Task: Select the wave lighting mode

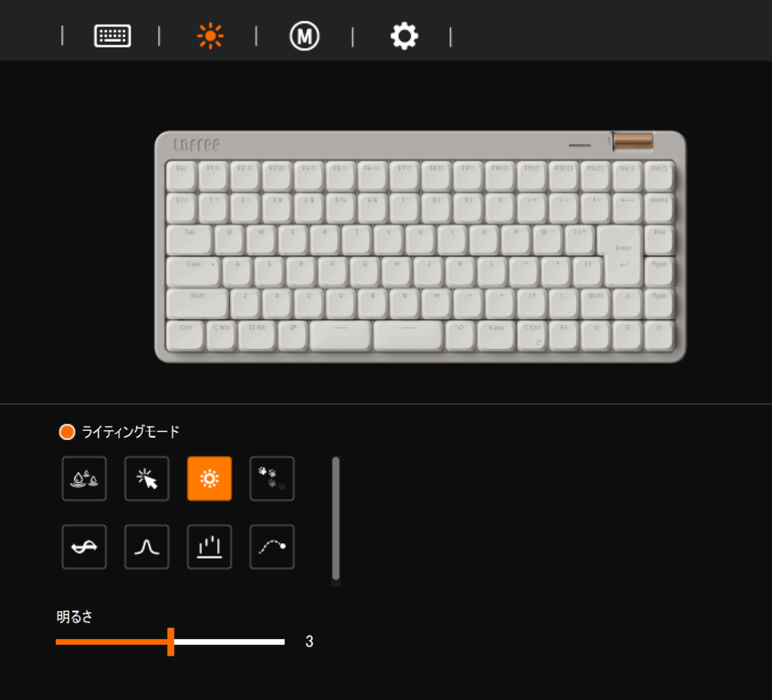Action: pos(84,546)
